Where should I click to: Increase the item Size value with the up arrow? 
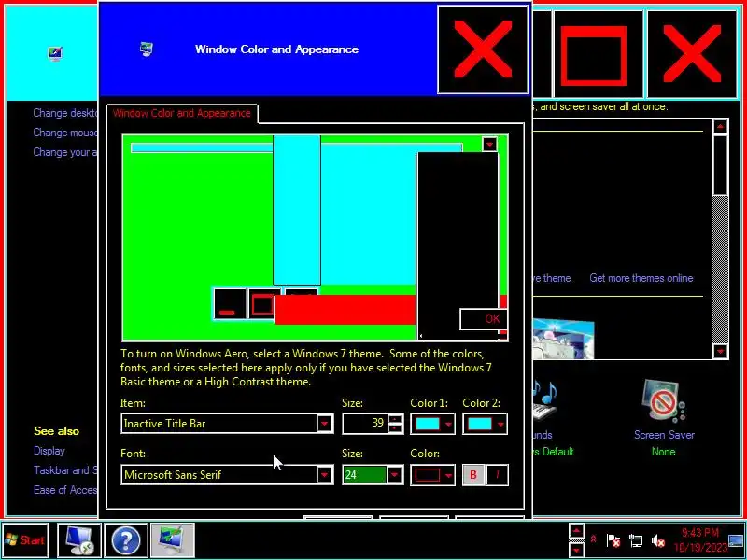point(395,419)
